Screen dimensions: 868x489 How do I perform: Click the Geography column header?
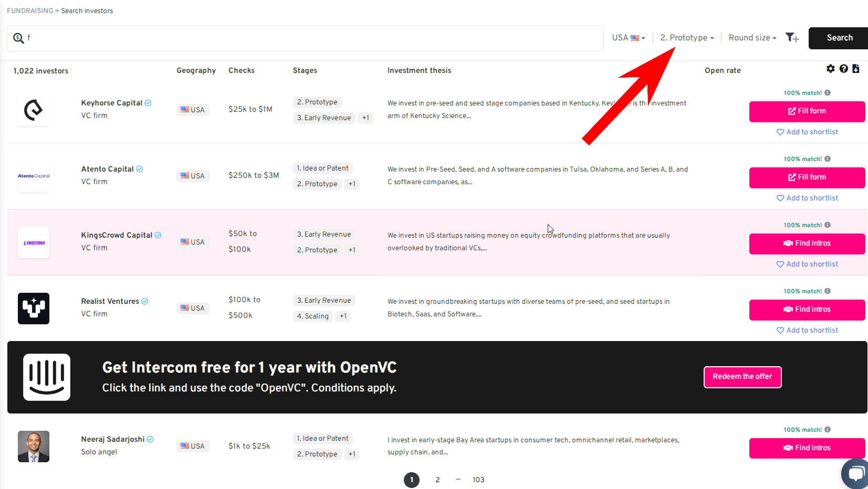click(x=196, y=70)
